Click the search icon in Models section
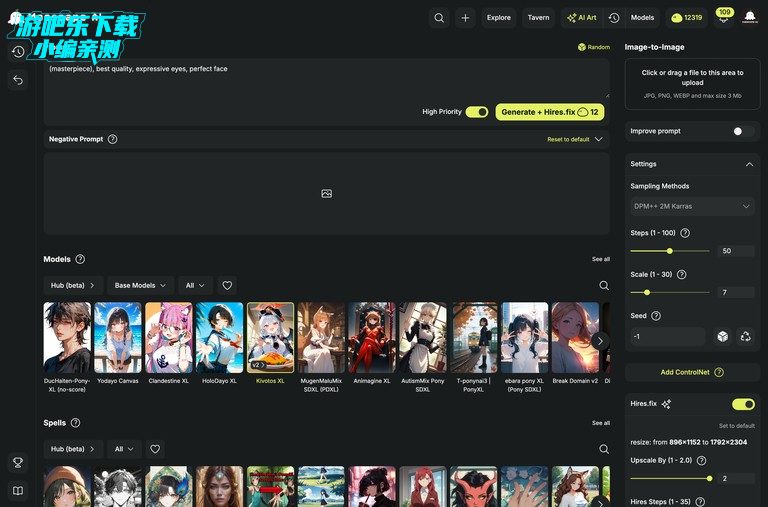 [604, 285]
